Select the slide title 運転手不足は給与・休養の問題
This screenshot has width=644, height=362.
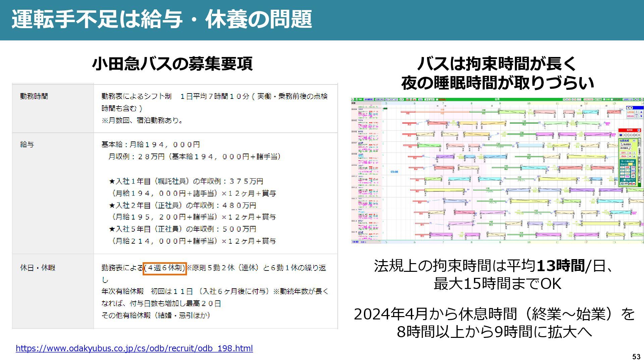coord(162,19)
